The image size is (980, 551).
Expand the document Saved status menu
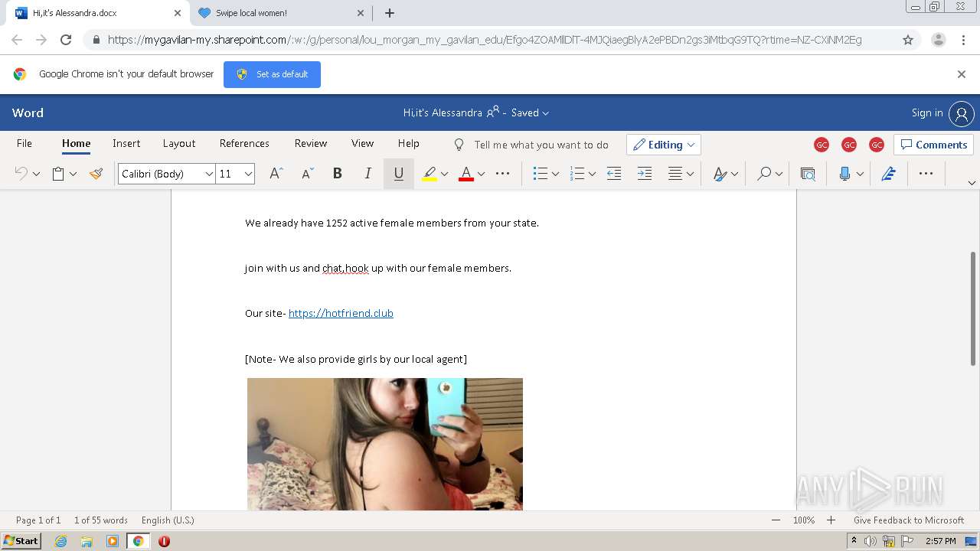(x=530, y=112)
